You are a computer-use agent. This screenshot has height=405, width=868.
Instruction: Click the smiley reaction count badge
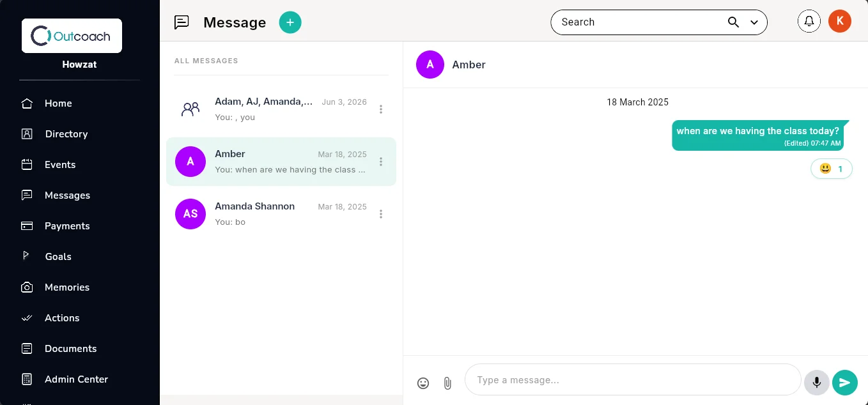tap(832, 169)
